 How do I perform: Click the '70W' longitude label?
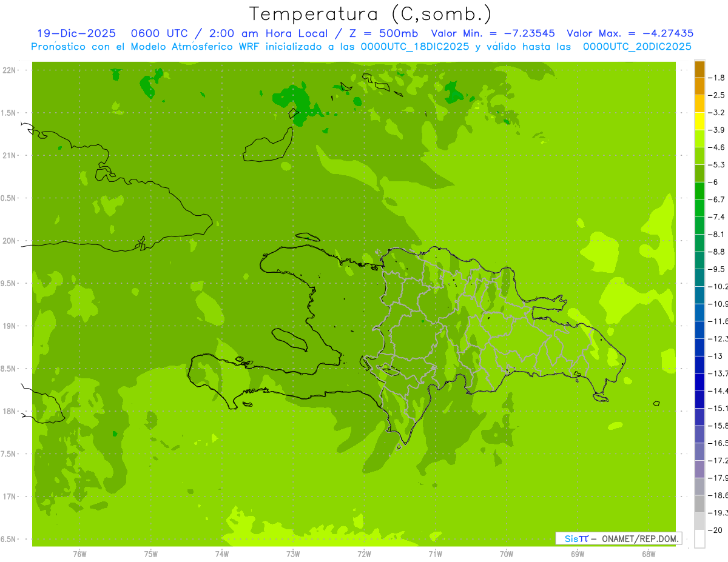pyautogui.click(x=507, y=554)
